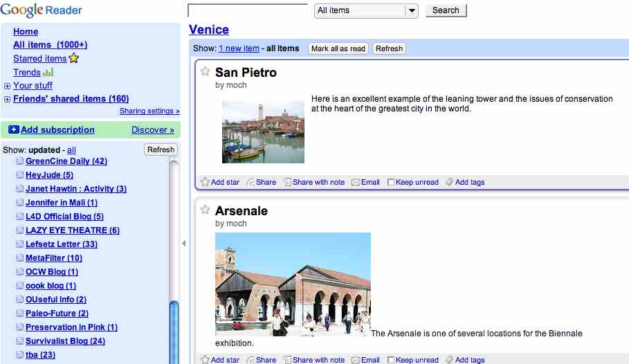The height and width of the screenshot is (364, 629).
Task: Click the feed icon beside LAZY EYE THEATRE
Action: 19,230
